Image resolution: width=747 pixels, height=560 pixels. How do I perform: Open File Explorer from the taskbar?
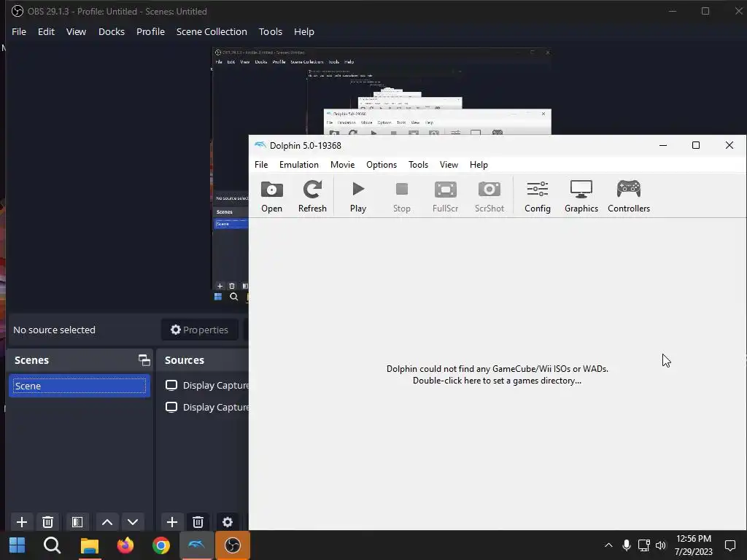(x=89, y=545)
